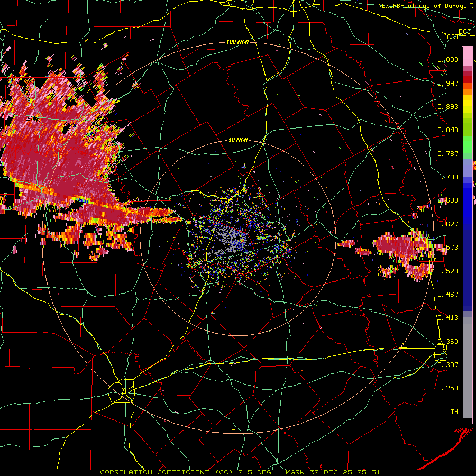Click the Correlation Coefficient caption at bottom
This screenshot has width=476, height=476.
pyautogui.click(x=240, y=472)
